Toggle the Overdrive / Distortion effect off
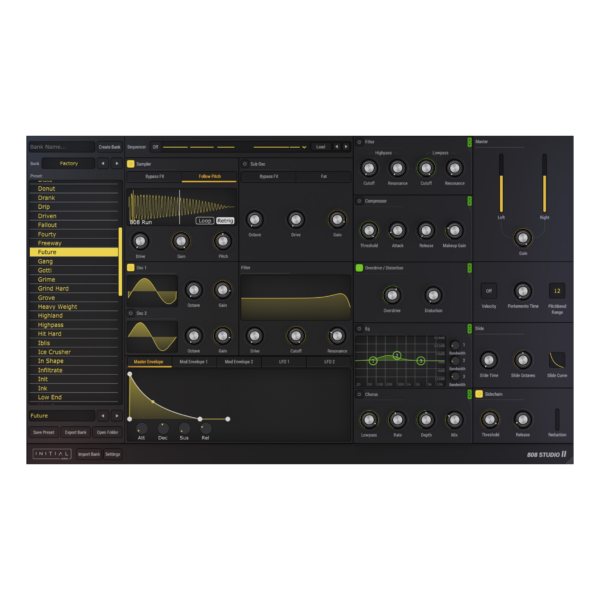Screen dimensions: 600x600 [359, 268]
